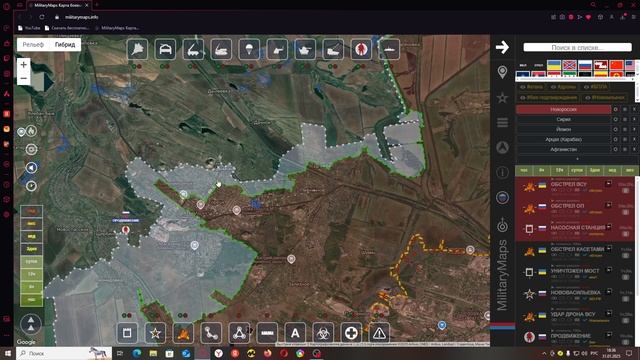Screen dimensions: 640x360
Task: Open the star section in sidebar
Action: pos(502,98)
